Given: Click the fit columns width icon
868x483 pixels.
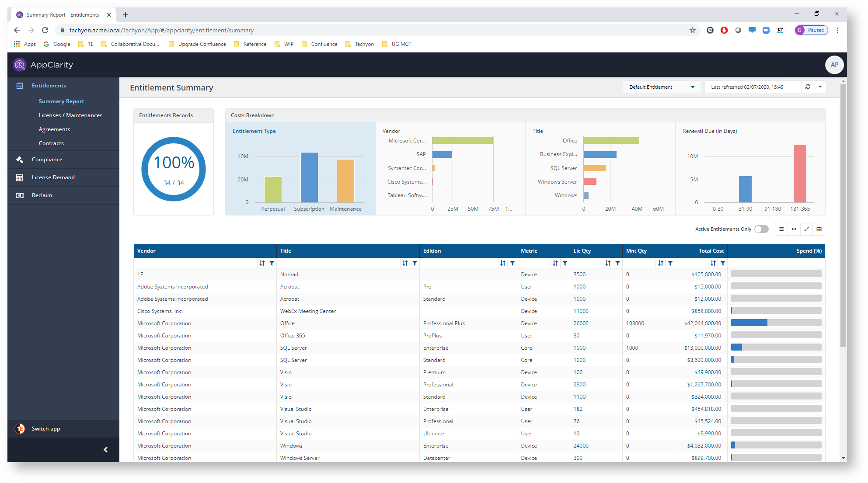Looking at the screenshot, I should coord(794,229).
